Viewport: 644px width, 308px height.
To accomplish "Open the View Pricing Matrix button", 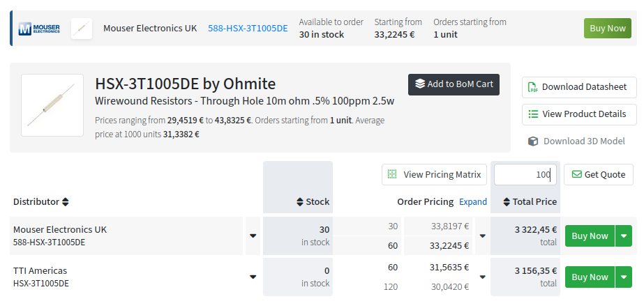I will click(434, 175).
